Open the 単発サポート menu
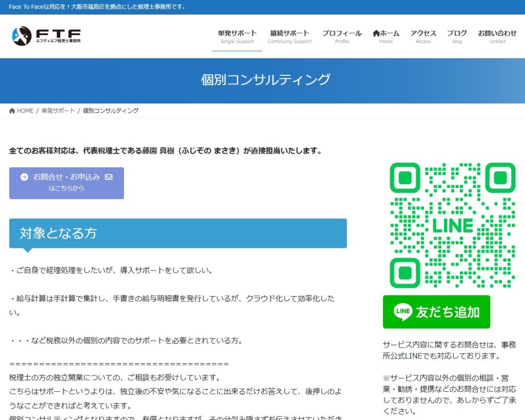Screen dimensions: 525x420 point(237,36)
